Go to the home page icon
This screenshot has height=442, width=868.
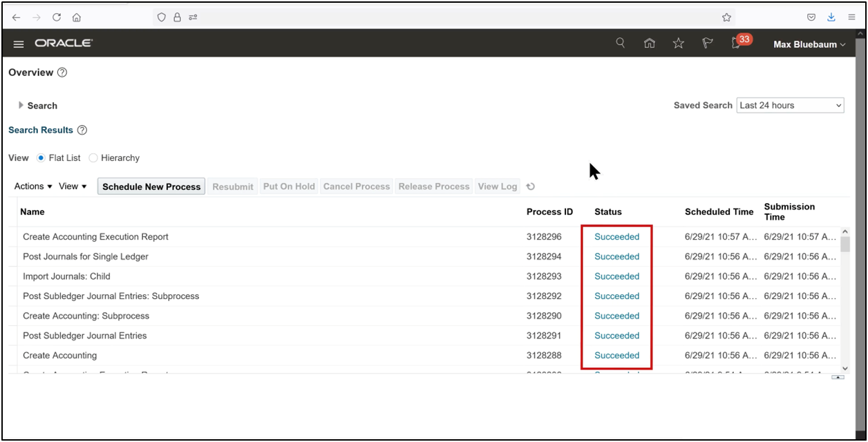649,43
